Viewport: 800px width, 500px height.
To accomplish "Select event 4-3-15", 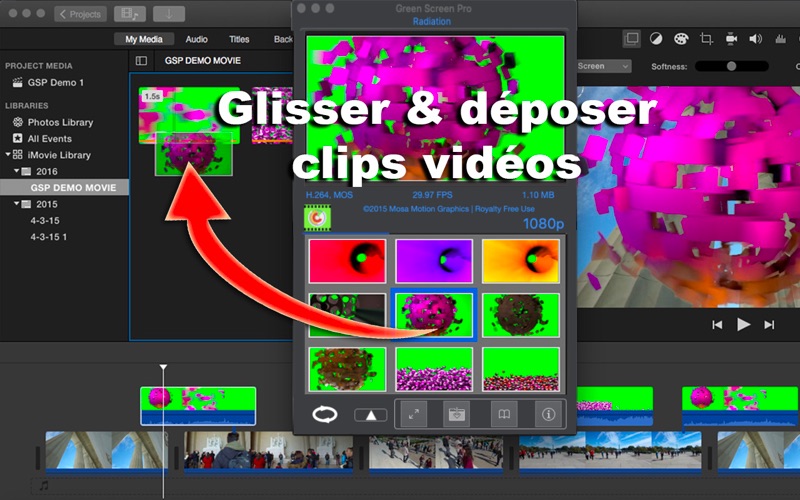I will 45,220.
